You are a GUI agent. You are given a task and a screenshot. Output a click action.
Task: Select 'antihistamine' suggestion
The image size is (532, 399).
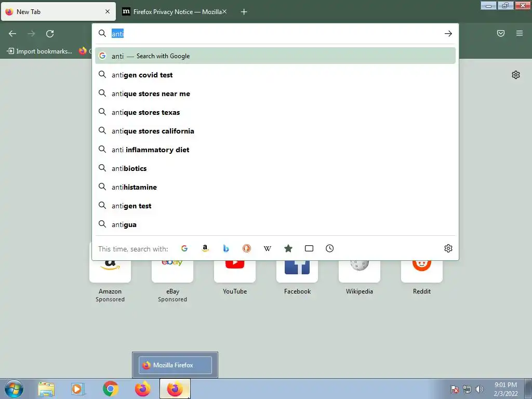(x=275, y=187)
